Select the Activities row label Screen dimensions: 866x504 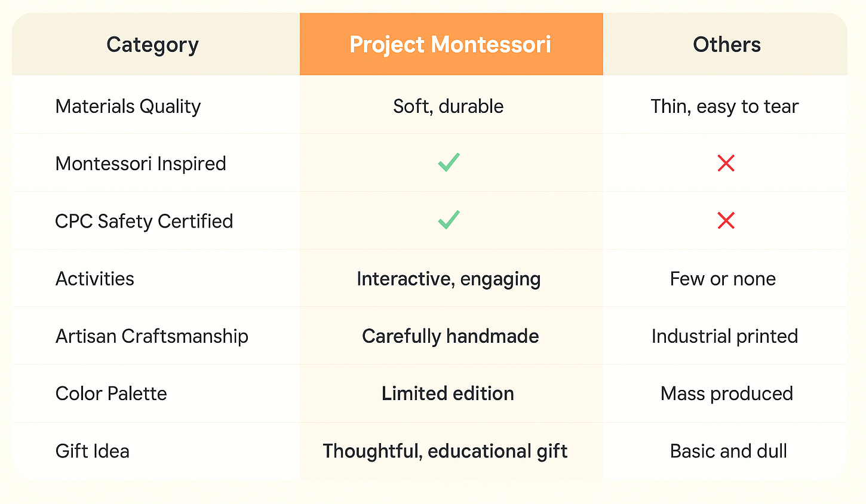coord(95,279)
